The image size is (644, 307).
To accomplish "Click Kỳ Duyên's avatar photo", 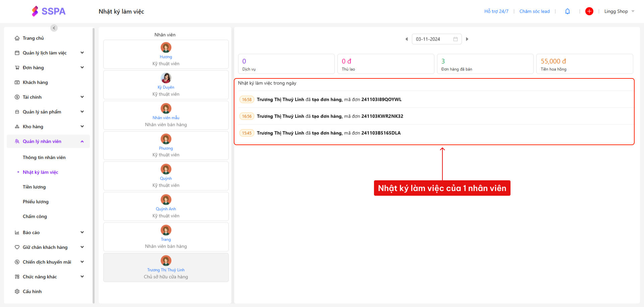I will coord(166,78).
